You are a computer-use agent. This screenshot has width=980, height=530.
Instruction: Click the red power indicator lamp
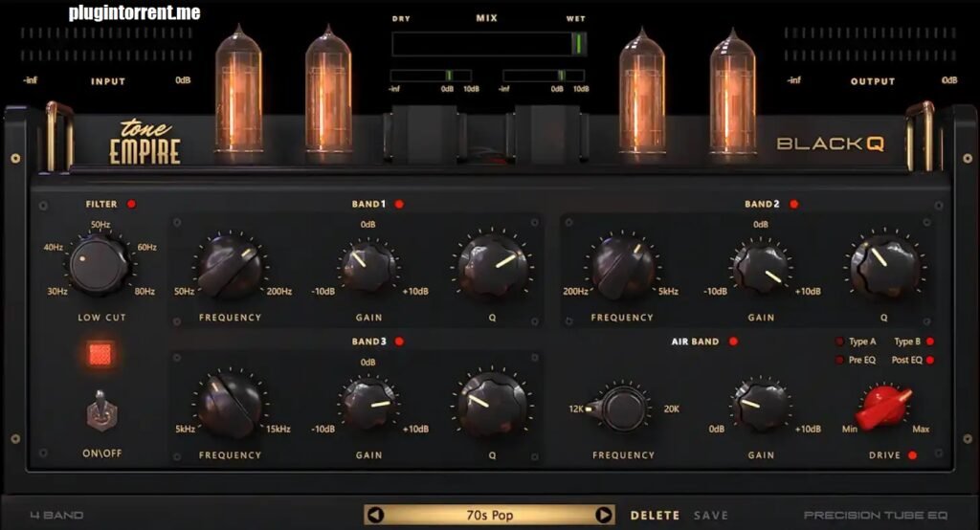(100, 354)
